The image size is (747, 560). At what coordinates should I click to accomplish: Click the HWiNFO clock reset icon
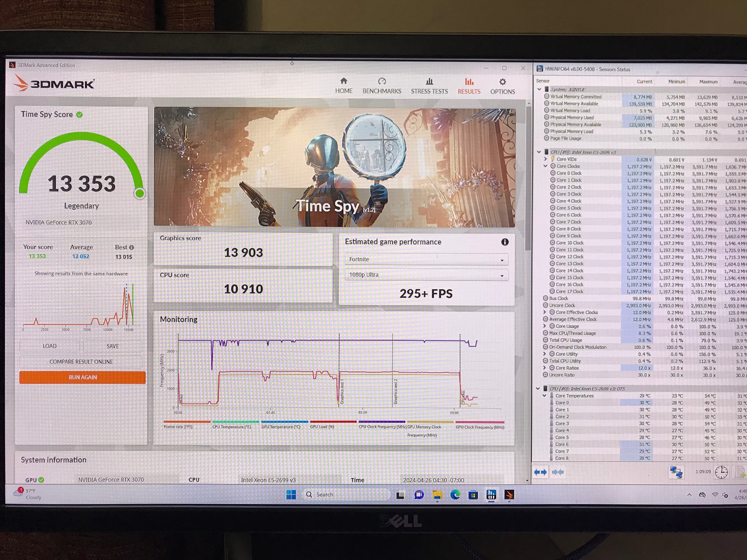tap(721, 472)
